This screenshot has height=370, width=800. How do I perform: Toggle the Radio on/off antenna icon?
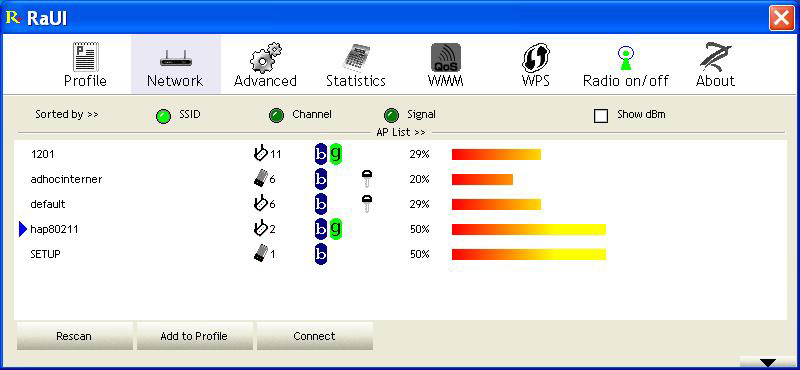point(626,58)
